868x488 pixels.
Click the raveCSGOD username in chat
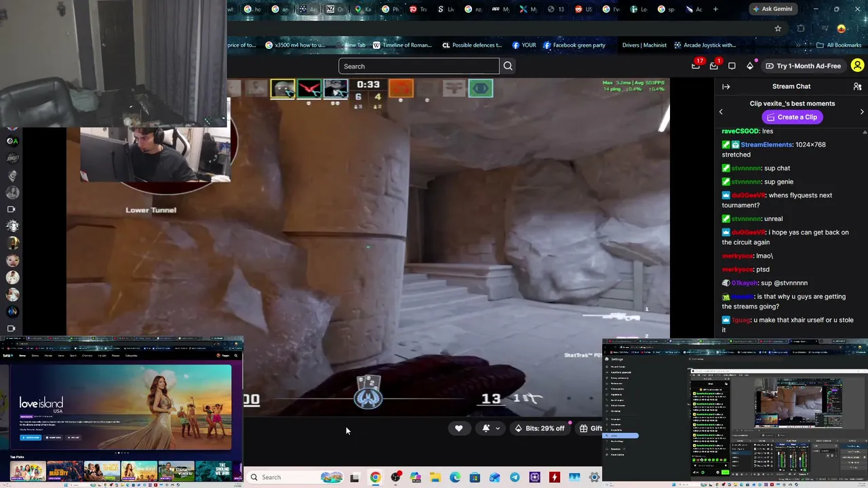pos(740,131)
